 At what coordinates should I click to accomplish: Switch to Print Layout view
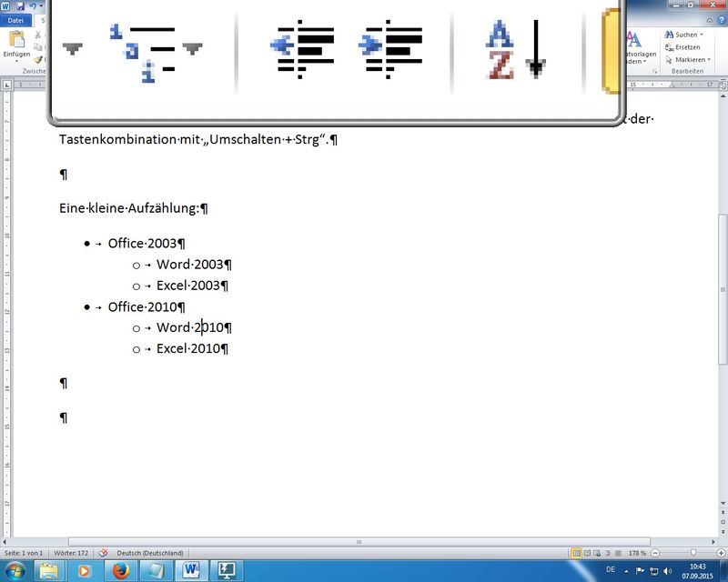(576, 553)
